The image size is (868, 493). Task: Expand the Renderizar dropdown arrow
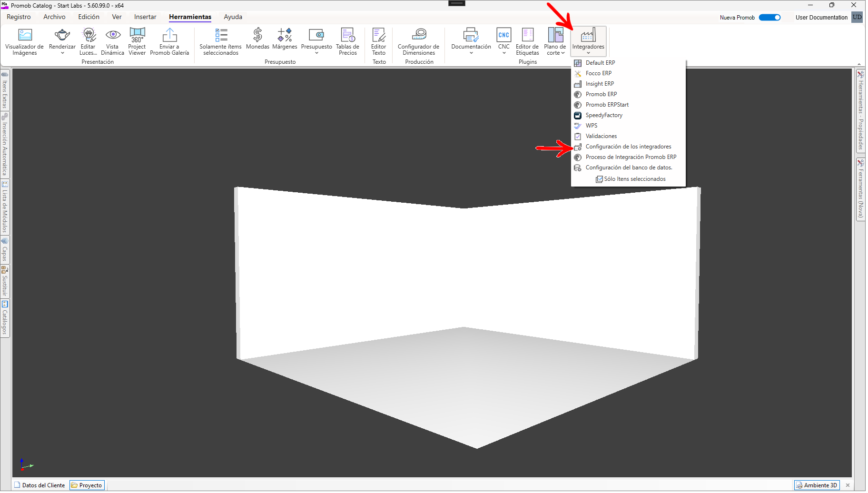click(x=62, y=53)
